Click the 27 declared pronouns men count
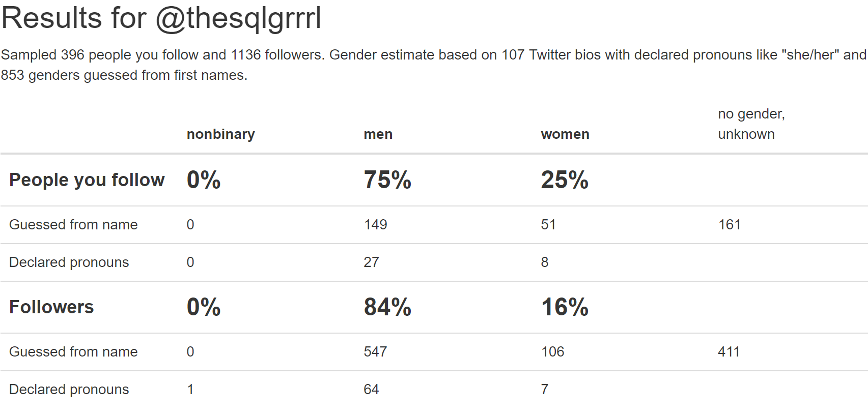 coord(371,262)
